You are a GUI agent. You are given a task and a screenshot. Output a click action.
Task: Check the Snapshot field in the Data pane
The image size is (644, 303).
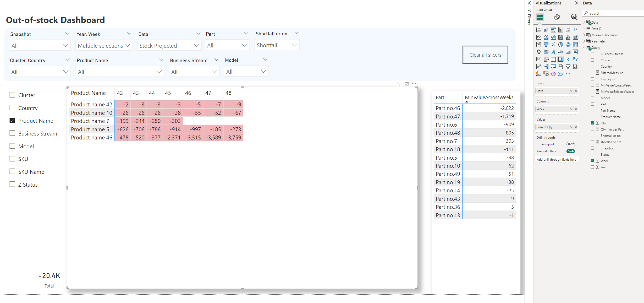592,148
